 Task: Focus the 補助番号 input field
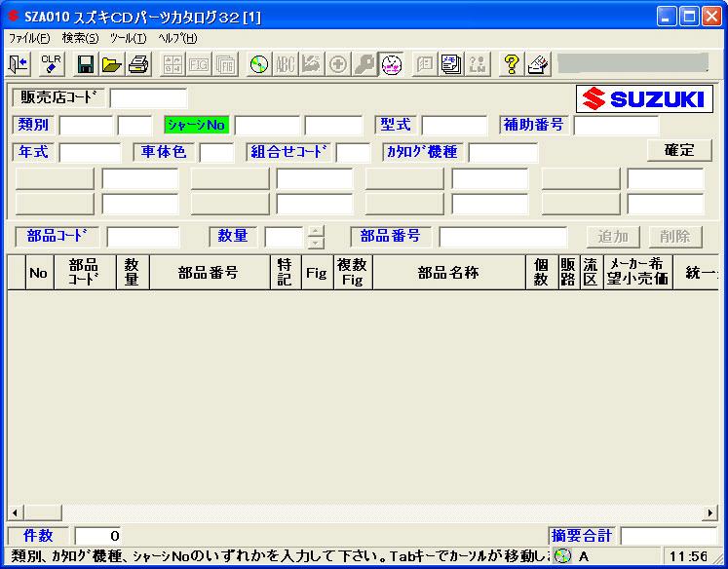click(616, 126)
